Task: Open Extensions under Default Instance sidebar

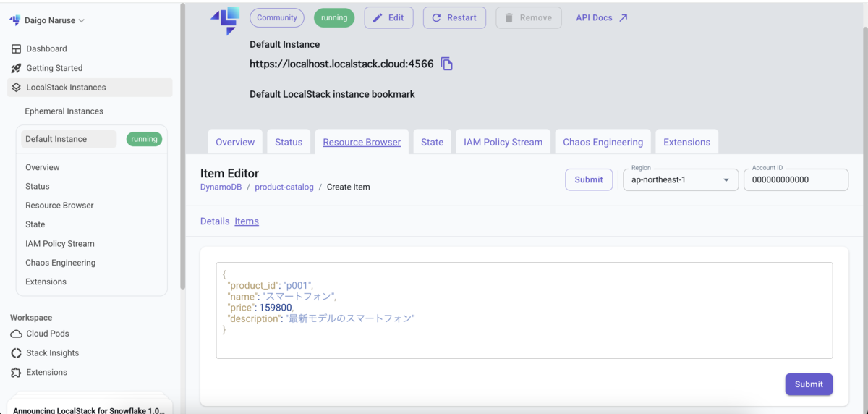Action: tap(46, 282)
